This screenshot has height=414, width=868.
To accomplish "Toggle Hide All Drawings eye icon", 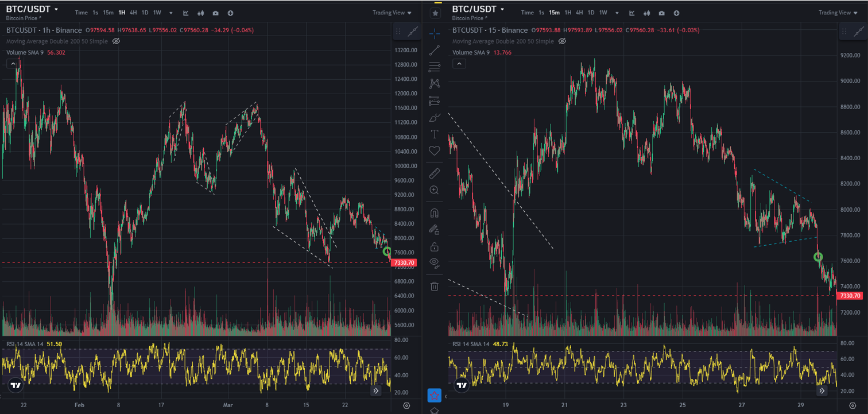I will coord(435,263).
